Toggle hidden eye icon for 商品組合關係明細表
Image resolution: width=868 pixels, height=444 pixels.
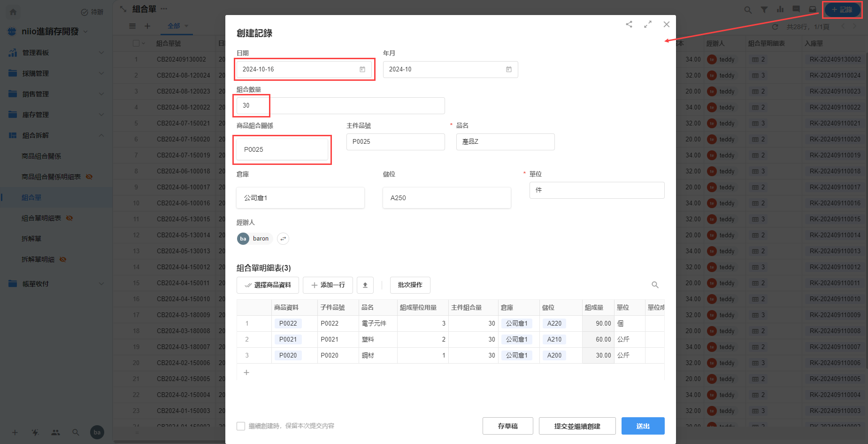coord(89,177)
